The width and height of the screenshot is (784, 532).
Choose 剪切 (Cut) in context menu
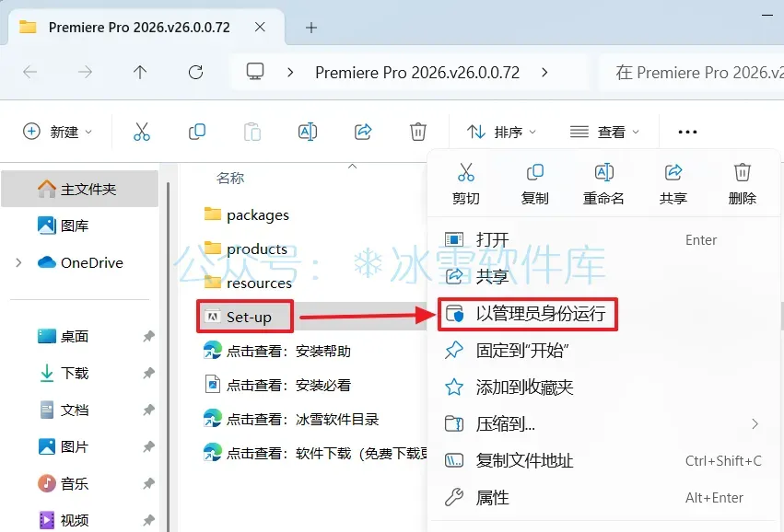pos(466,184)
